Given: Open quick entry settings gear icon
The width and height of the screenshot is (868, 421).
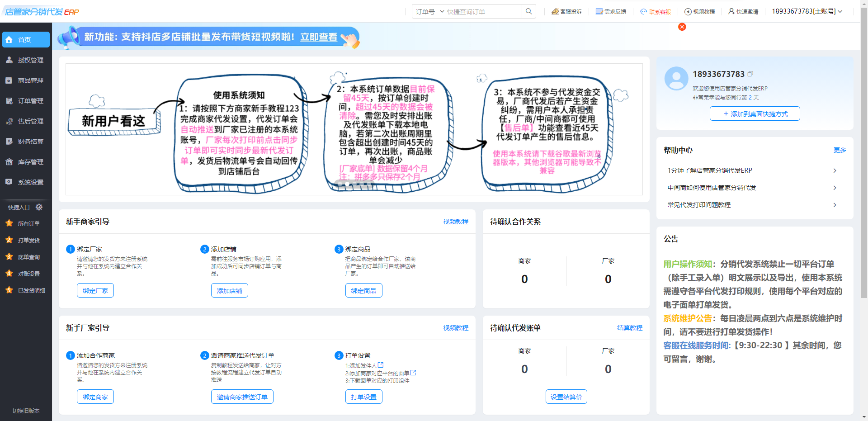Looking at the screenshot, I should (39, 207).
